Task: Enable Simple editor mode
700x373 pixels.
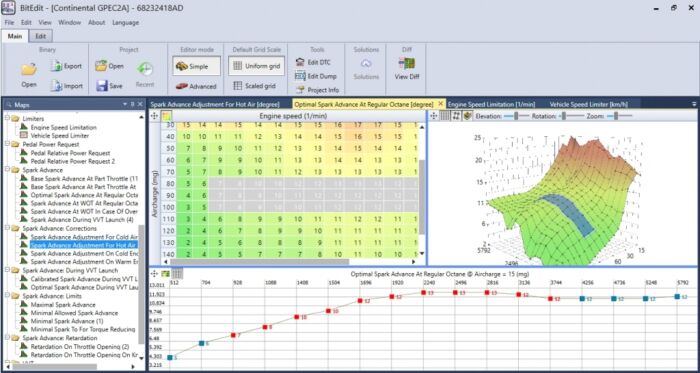Action: pos(196,66)
